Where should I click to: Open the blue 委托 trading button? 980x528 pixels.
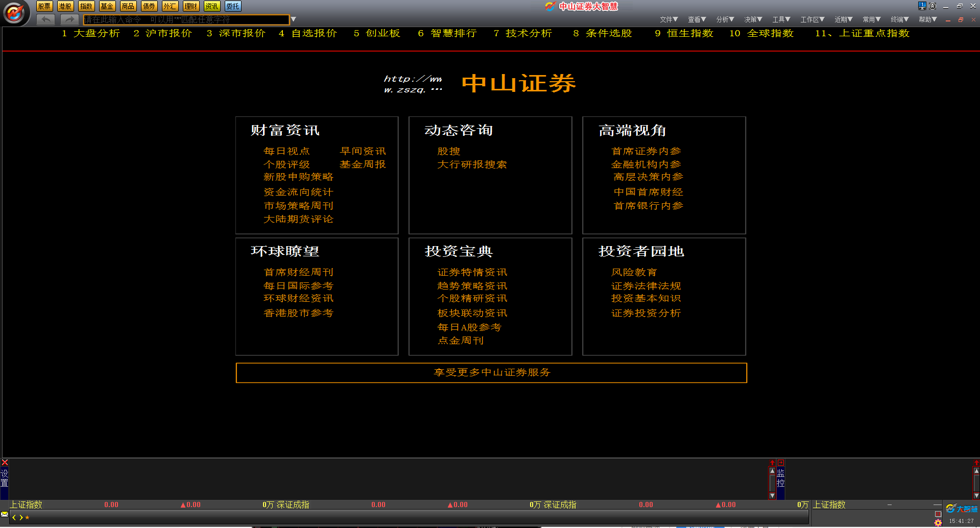[x=233, y=6]
